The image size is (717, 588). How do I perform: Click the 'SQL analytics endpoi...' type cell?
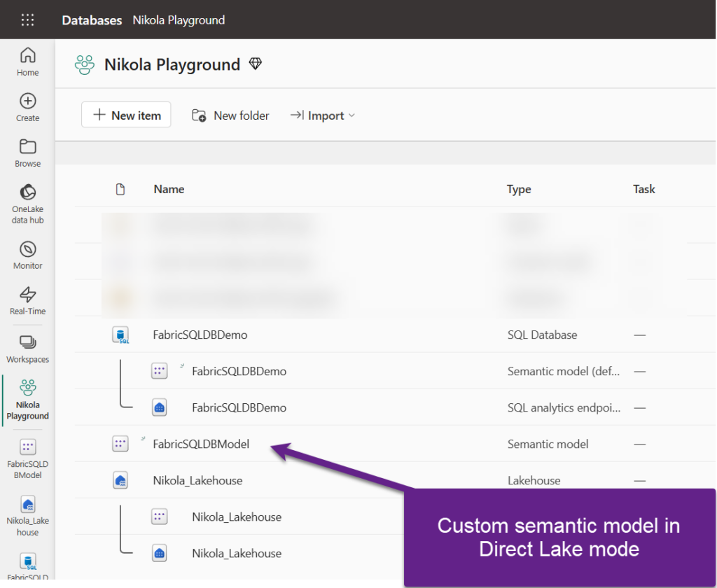coord(564,407)
